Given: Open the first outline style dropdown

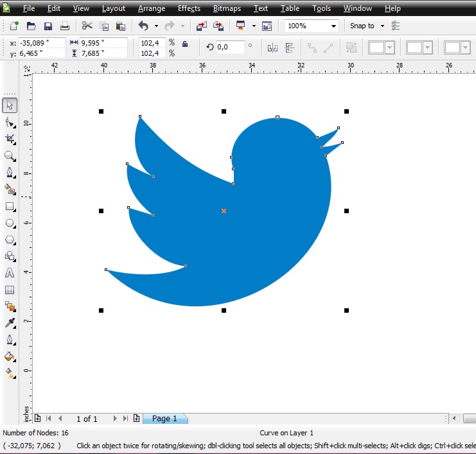Looking at the screenshot, I should [390, 48].
